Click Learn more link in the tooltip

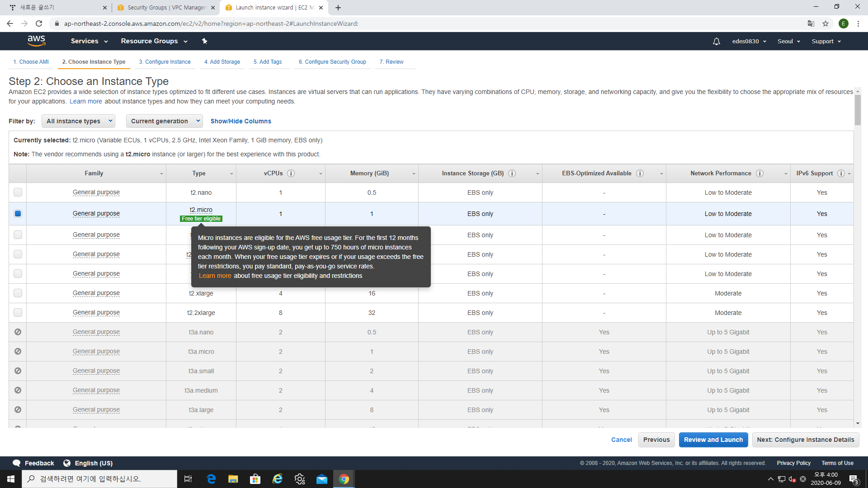(x=215, y=276)
